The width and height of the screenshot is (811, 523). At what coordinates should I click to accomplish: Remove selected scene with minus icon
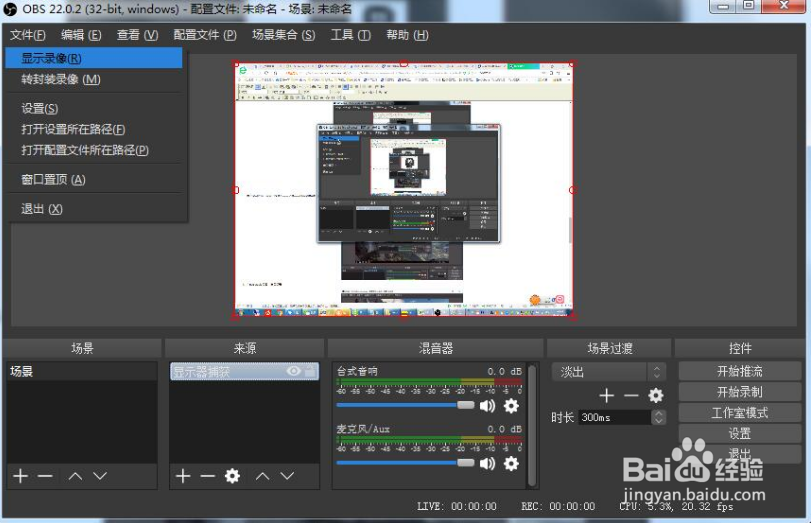tap(45, 476)
